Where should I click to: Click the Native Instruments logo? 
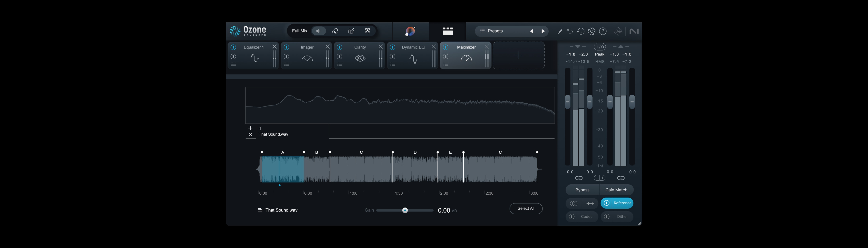(x=634, y=31)
